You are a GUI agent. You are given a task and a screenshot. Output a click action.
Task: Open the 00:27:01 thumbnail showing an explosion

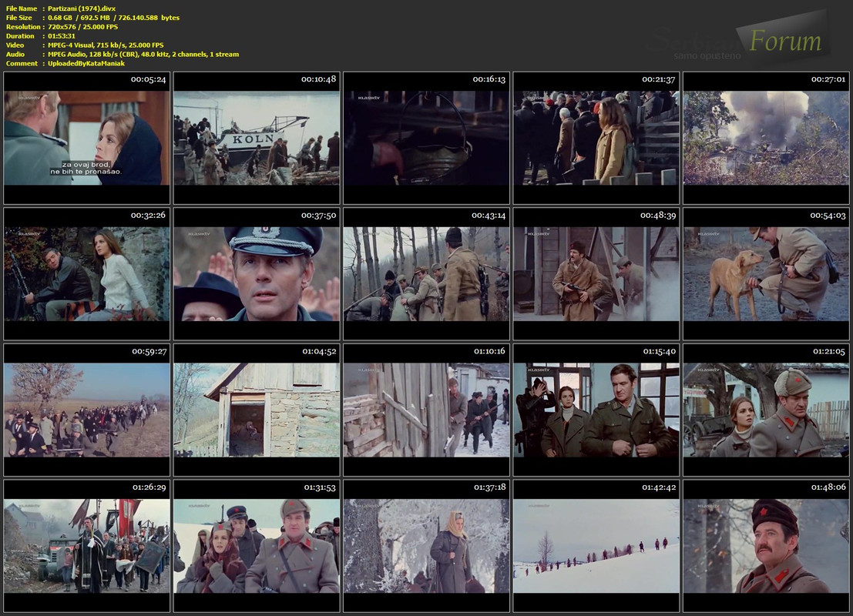[x=766, y=138]
